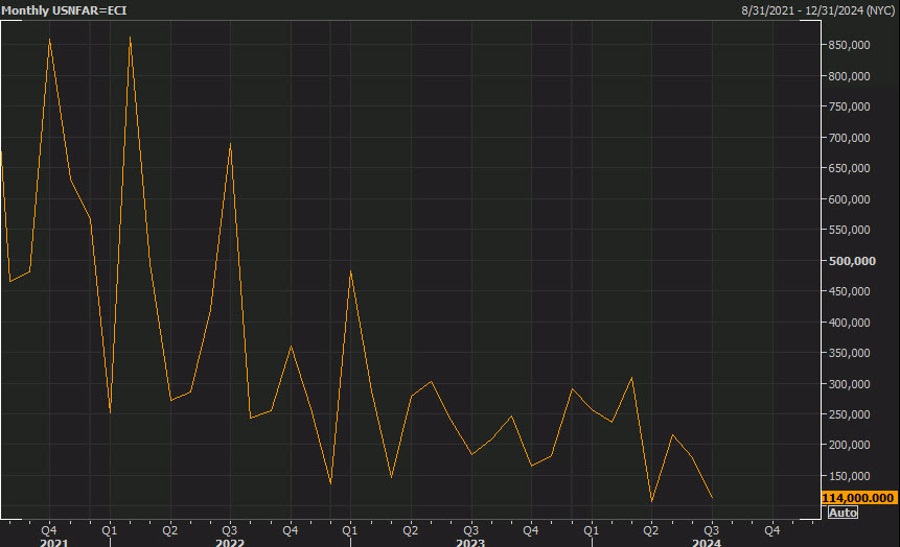Click the Q3 label under 2022 on axis
This screenshot has width=900, height=547.
[x=230, y=528]
